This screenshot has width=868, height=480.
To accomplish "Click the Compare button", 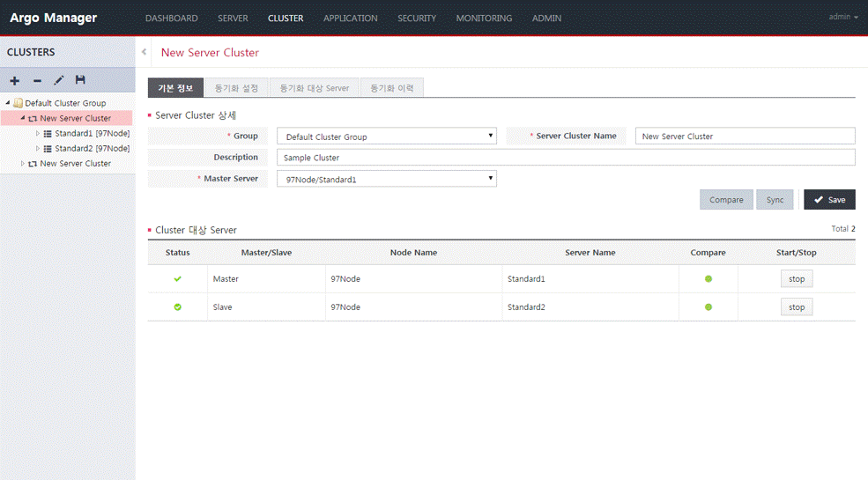I will pos(726,200).
